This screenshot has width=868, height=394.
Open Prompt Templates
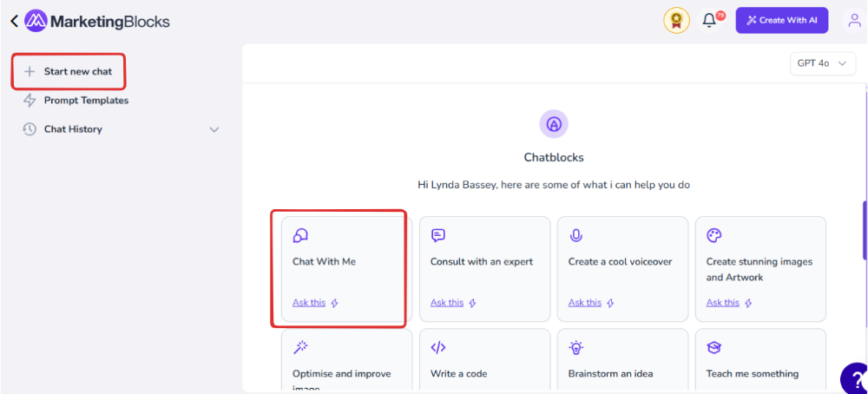pos(76,101)
